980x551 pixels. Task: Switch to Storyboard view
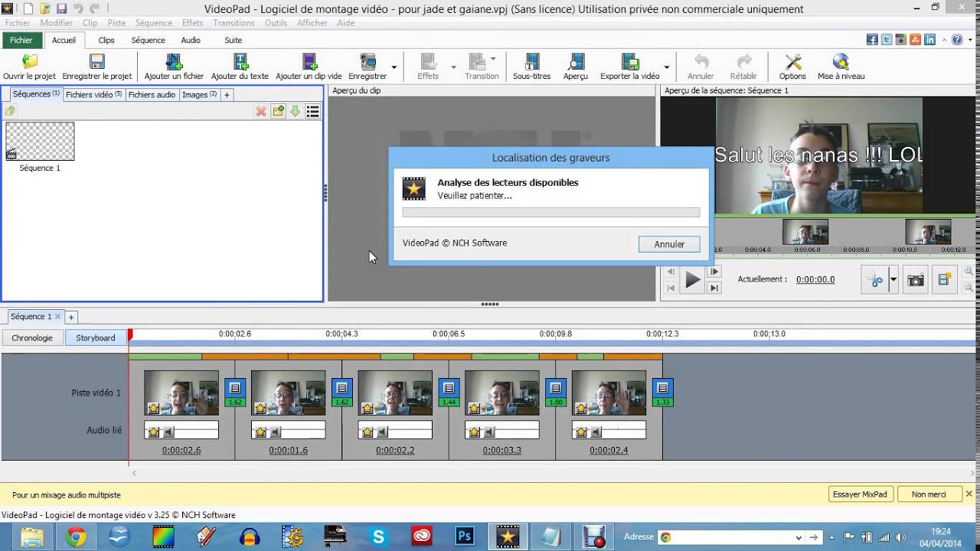pyautogui.click(x=96, y=337)
